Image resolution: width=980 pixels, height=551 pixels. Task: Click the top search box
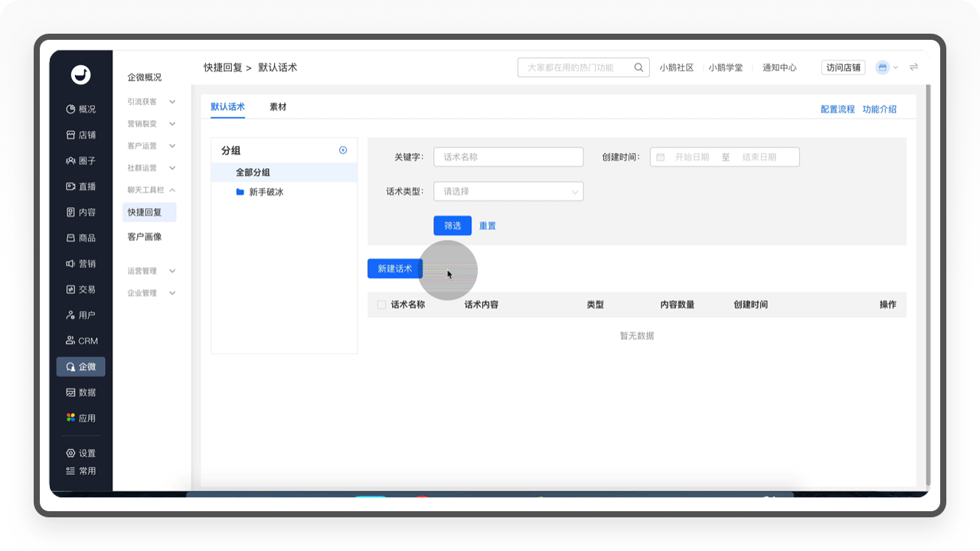click(583, 67)
